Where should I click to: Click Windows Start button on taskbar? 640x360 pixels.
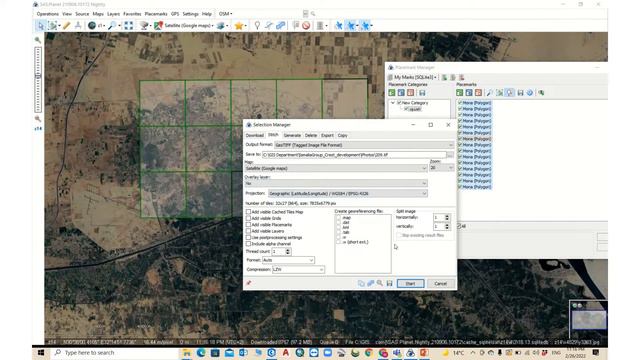pyautogui.click(x=41, y=353)
